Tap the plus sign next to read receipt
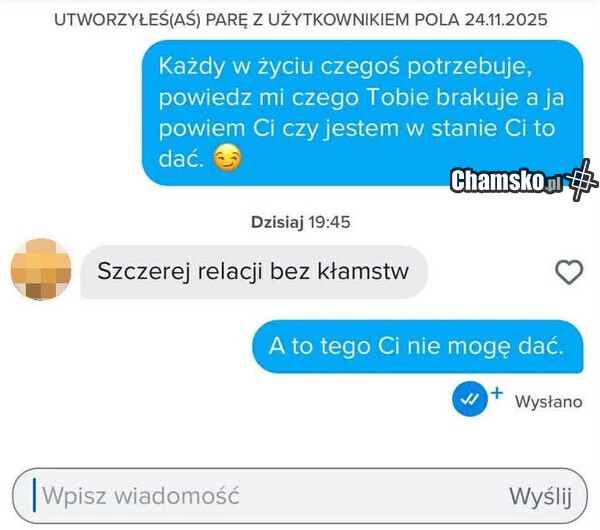The image size is (600, 530). 497,393
